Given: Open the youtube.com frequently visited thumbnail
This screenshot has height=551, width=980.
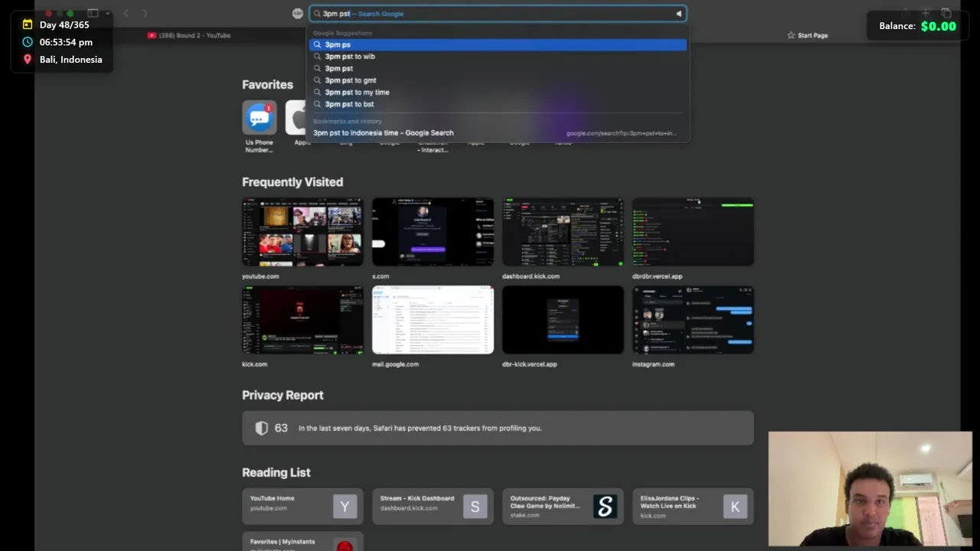Looking at the screenshot, I should point(302,232).
